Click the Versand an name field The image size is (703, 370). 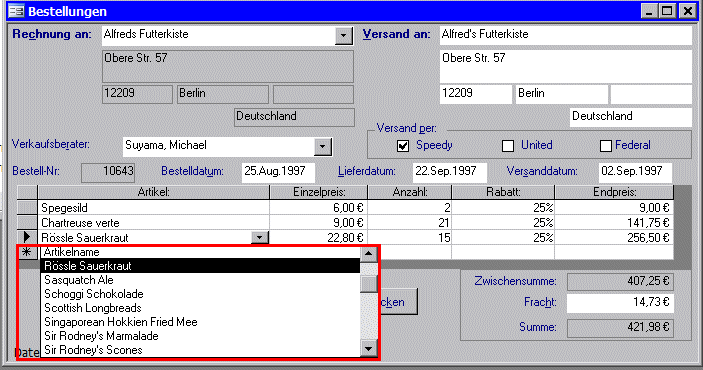tap(566, 35)
